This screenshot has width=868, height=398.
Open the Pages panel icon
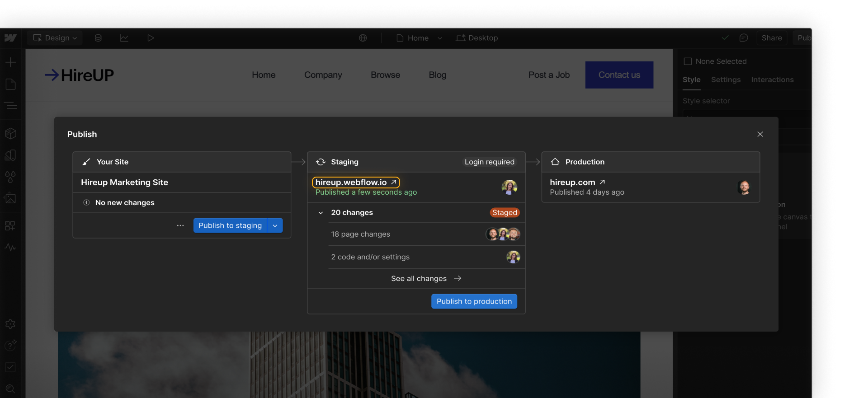click(10, 84)
